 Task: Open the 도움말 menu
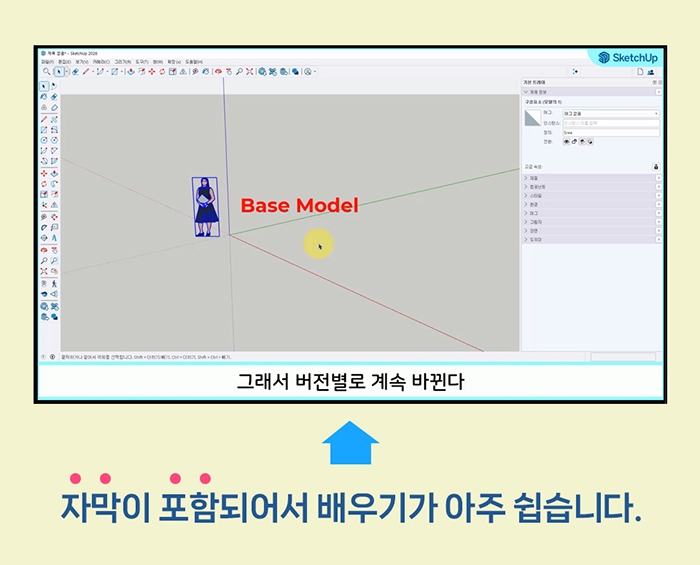tap(194, 62)
